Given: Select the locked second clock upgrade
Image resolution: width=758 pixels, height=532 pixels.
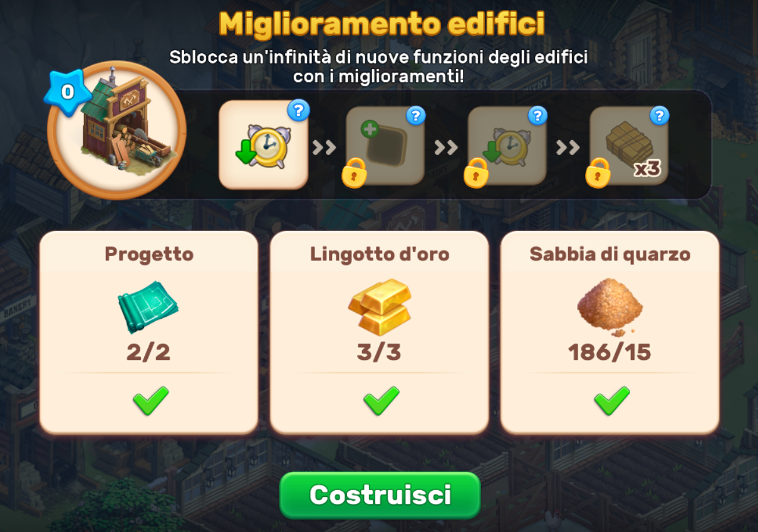Looking at the screenshot, I should click(x=507, y=145).
